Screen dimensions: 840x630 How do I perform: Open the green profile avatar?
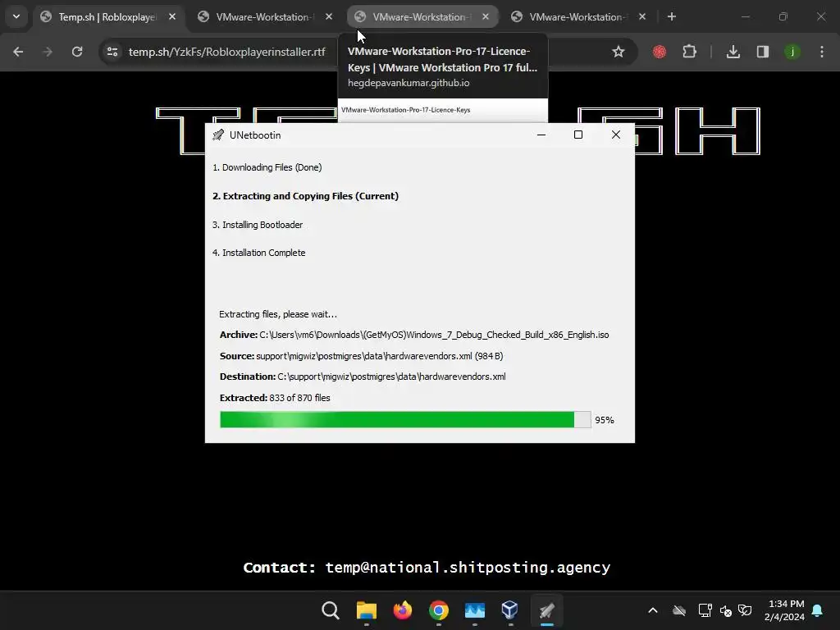[x=792, y=52]
